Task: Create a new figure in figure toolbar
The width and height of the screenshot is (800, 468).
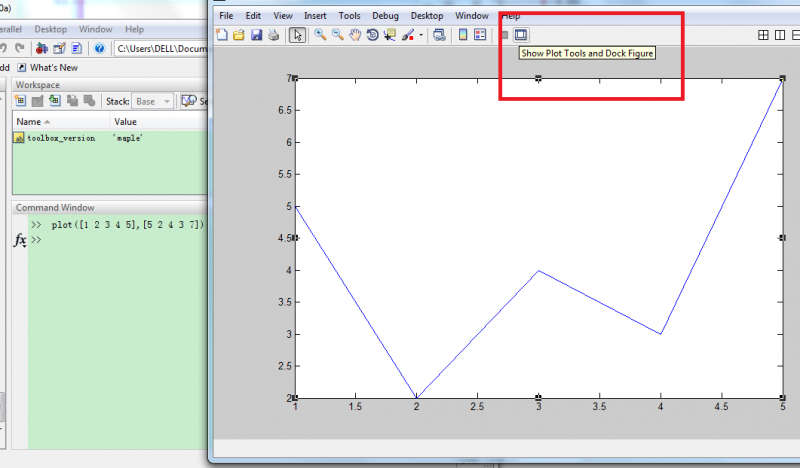Action: click(x=222, y=35)
